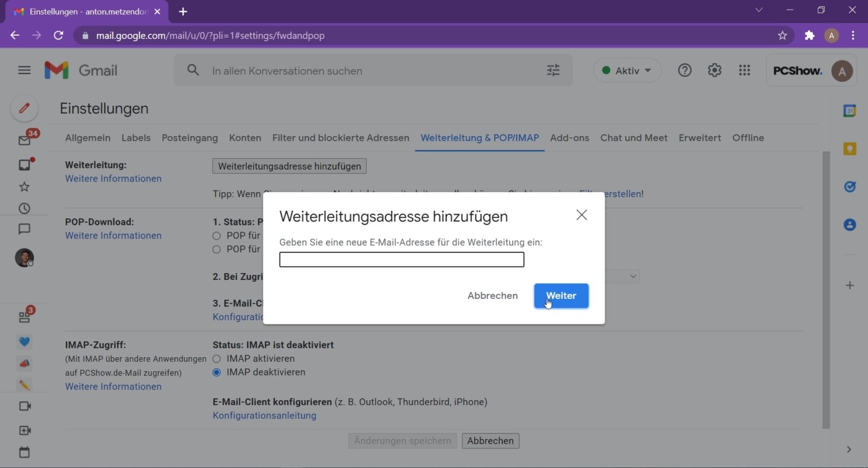This screenshot has height=468, width=868.
Task: Open the search options filter icon
Action: [x=553, y=70]
